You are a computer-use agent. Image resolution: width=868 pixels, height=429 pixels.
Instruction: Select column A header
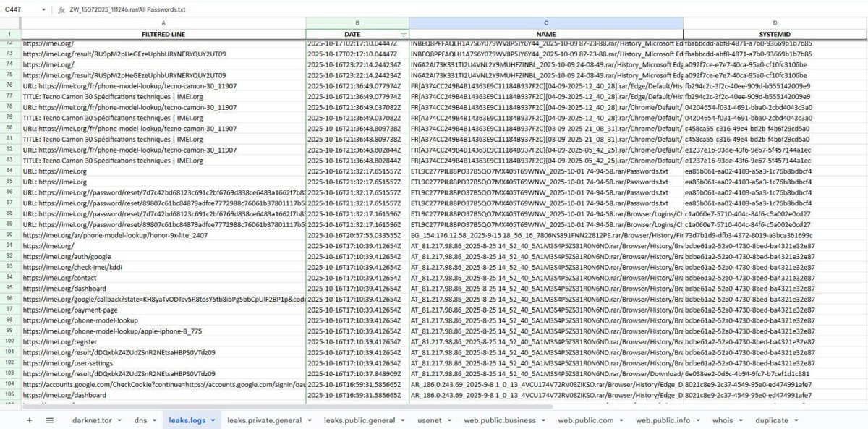(x=163, y=23)
